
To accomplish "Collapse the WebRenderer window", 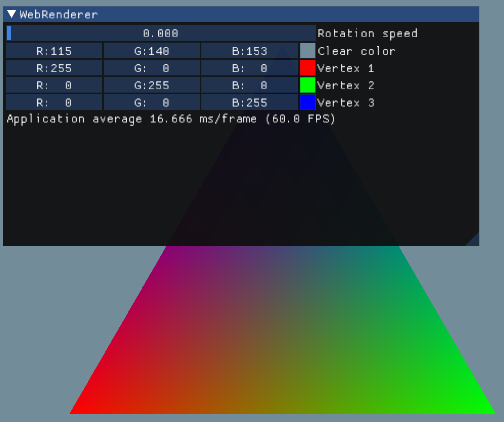I will [11, 14].
